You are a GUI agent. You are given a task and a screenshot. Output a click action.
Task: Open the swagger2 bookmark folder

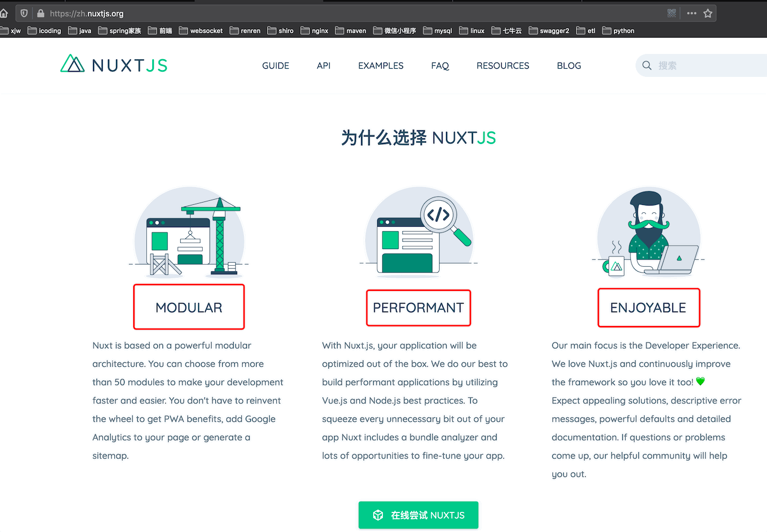tap(549, 31)
